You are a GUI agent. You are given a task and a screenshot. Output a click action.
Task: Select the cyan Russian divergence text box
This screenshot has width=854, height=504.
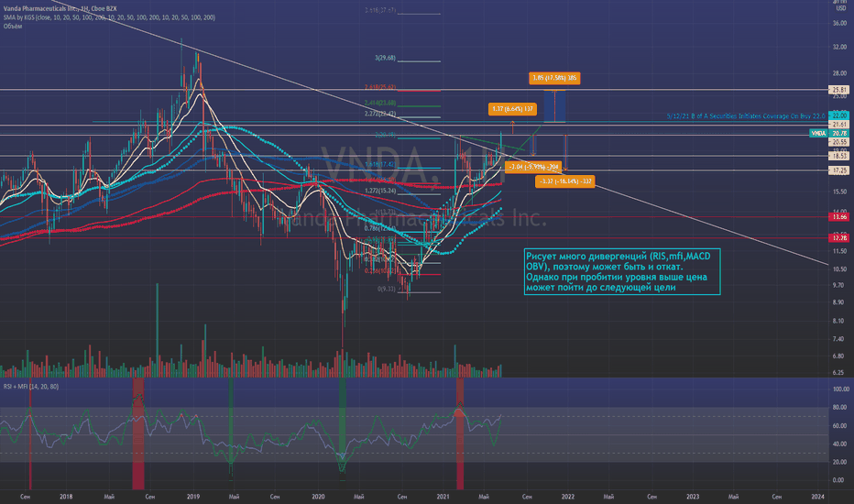622,271
